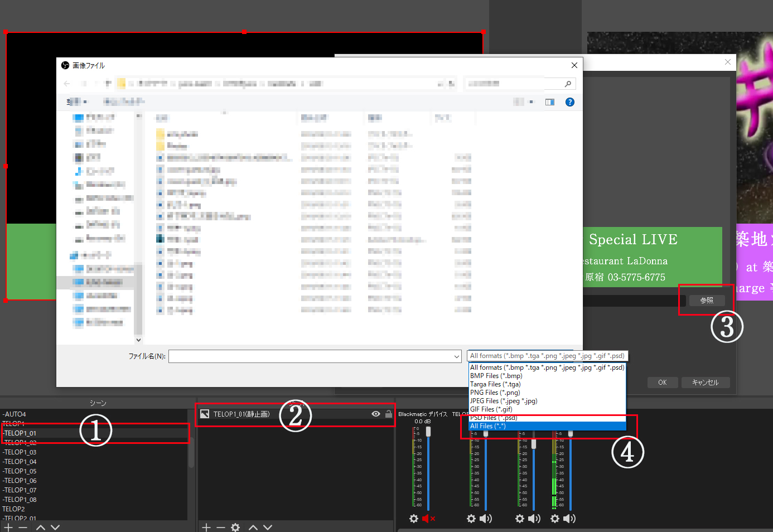This screenshot has width=773, height=532.
Task: Click the nav pane scroll-down arrow
Action: click(138, 340)
